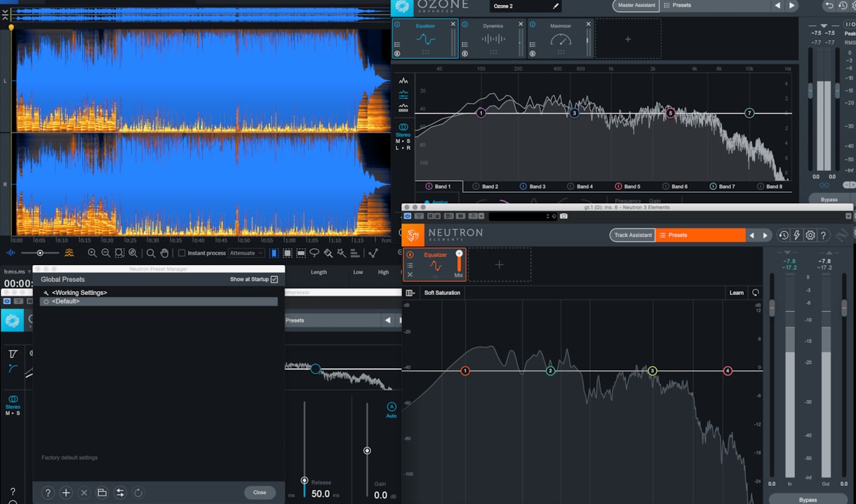This screenshot has width=856, height=504.
Task: Toggle Ozone Equalizer module power
Action: (x=397, y=25)
